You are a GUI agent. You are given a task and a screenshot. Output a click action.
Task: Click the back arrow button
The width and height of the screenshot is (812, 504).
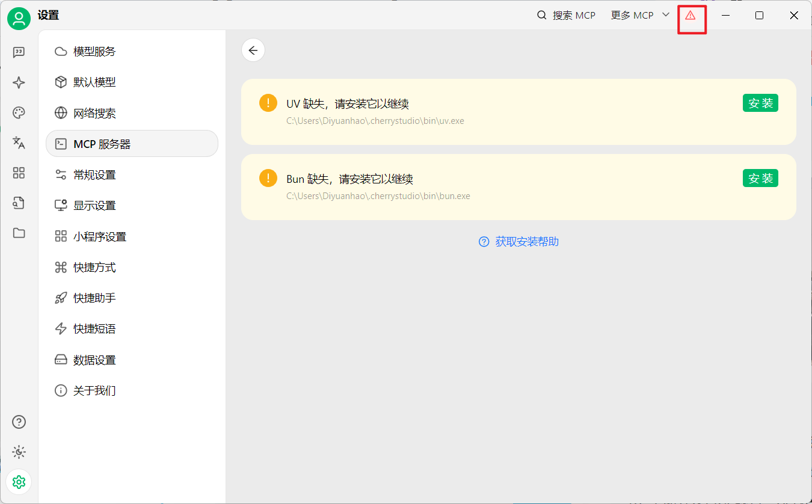[x=253, y=51]
